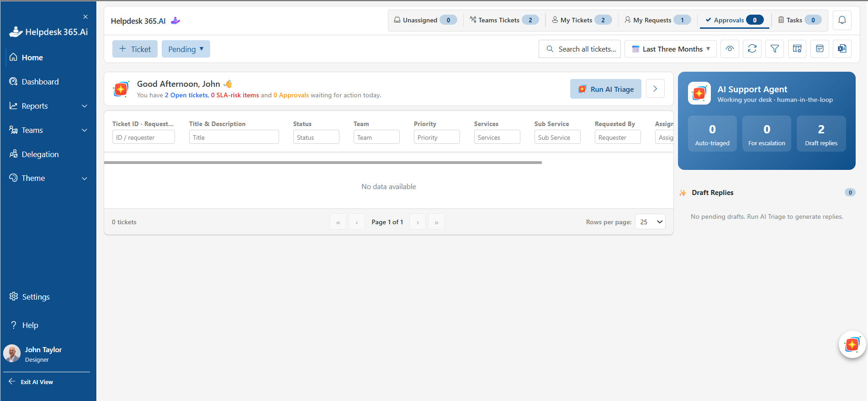This screenshot has height=401, width=868.
Task: Click the Services filter field
Action: (497, 137)
